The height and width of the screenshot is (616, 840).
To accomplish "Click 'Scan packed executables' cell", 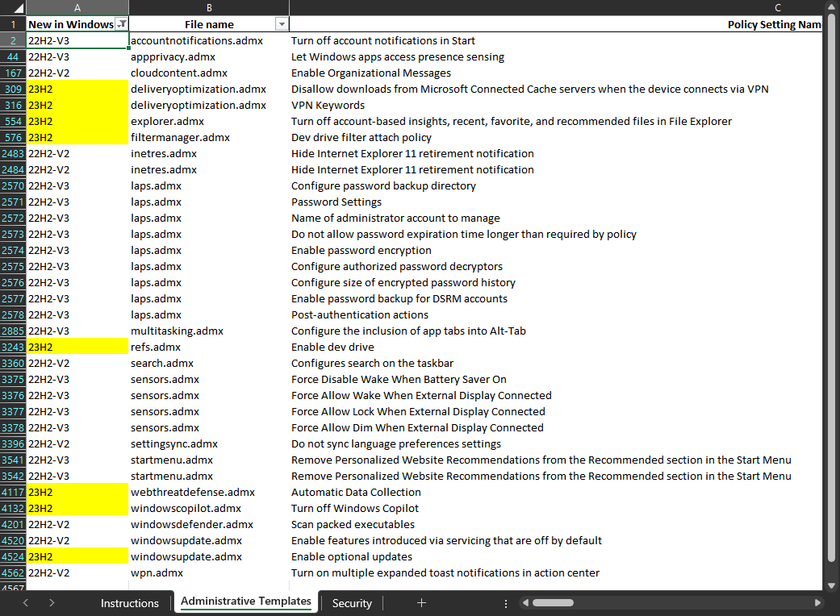I will pos(555,524).
